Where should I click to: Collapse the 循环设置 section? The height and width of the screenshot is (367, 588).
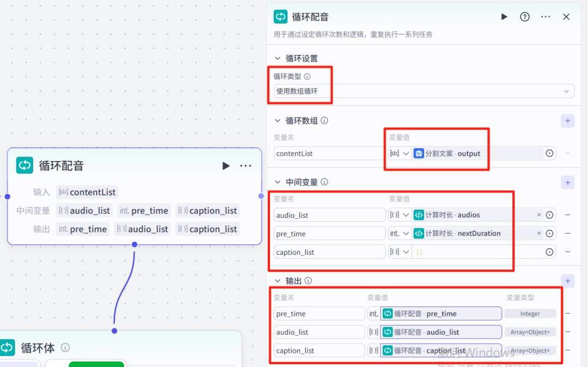point(278,58)
